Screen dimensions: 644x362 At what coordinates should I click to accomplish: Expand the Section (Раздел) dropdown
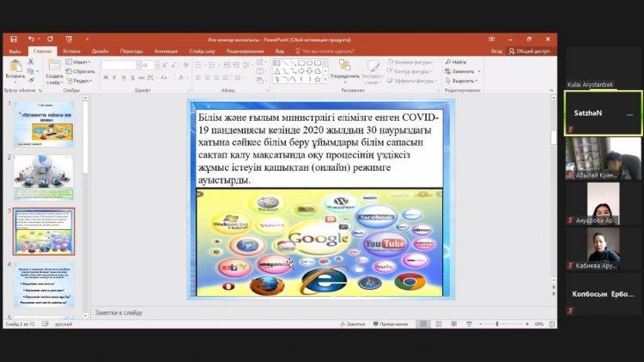(81, 81)
